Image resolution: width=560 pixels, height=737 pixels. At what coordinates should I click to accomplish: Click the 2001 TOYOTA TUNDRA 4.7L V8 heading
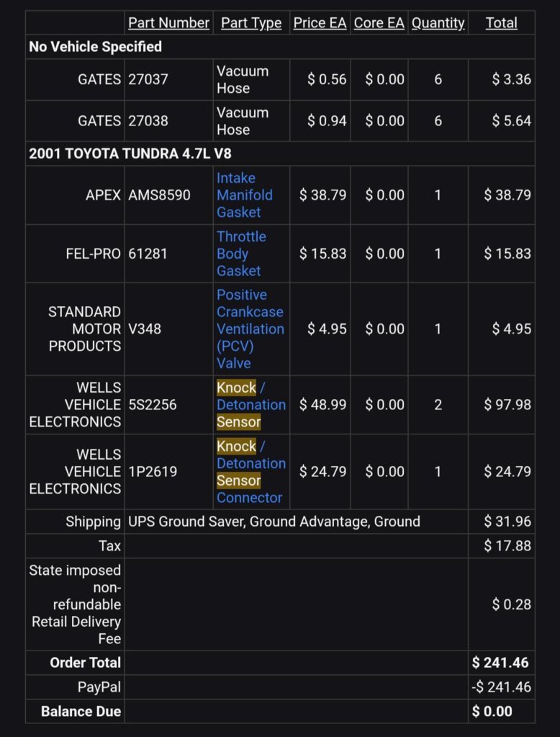coord(130,153)
